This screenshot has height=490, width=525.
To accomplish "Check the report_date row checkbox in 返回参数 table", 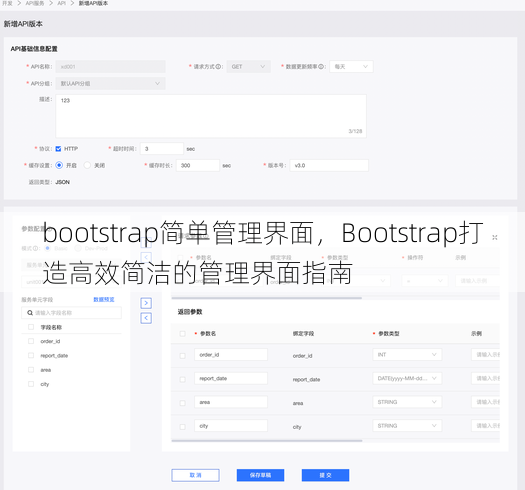I will (x=182, y=379).
